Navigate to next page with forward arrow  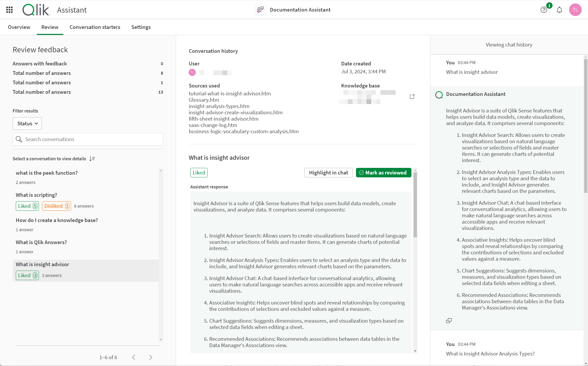151,357
